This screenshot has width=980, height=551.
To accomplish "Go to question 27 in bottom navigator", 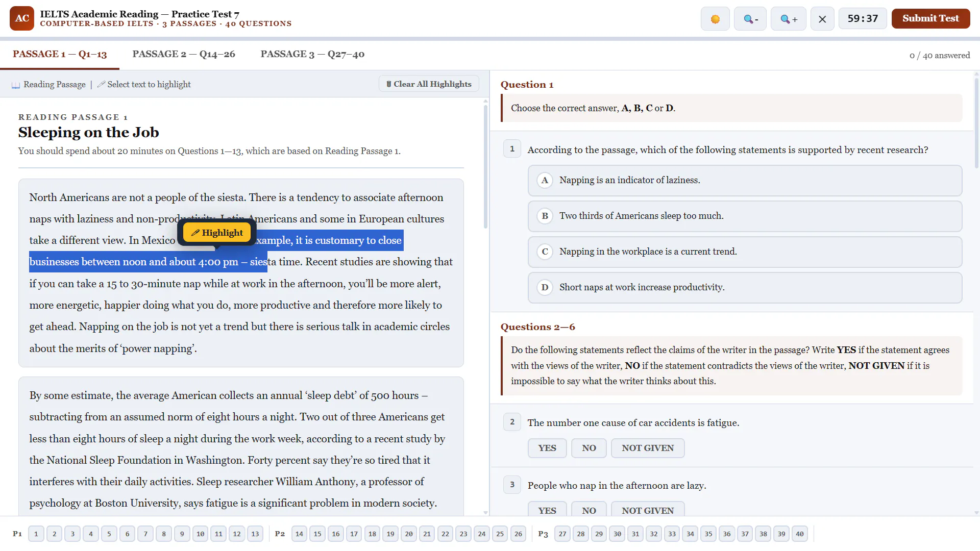I will click(562, 534).
